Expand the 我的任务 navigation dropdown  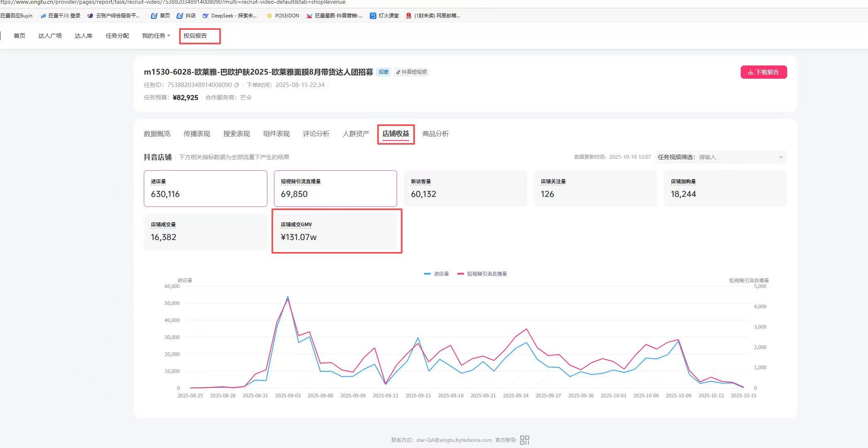pos(156,36)
